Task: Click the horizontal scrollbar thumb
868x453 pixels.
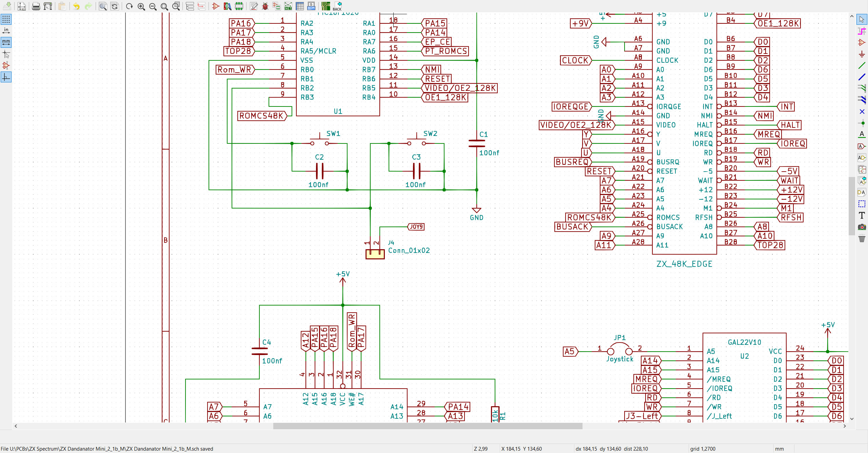Action: tap(428, 426)
